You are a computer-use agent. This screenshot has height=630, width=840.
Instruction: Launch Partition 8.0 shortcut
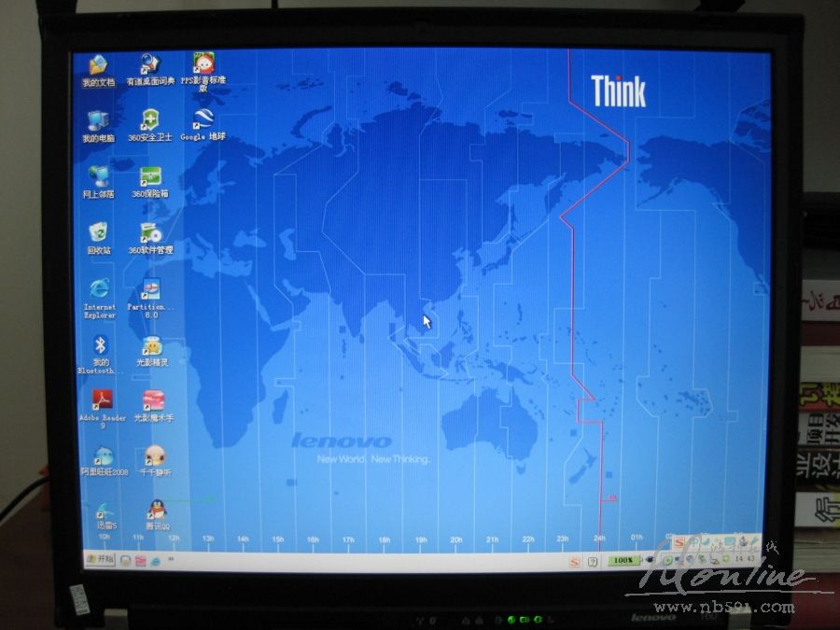click(x=151, y=299)
